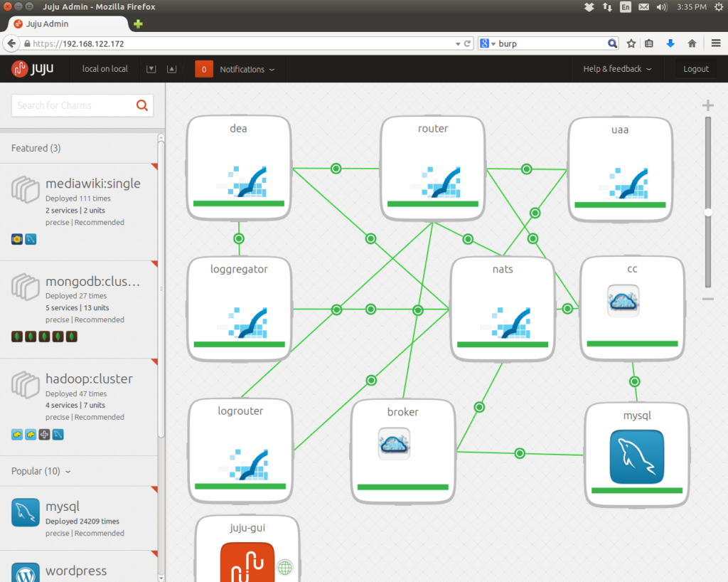Open the system volume indicator

pos(662,7)
